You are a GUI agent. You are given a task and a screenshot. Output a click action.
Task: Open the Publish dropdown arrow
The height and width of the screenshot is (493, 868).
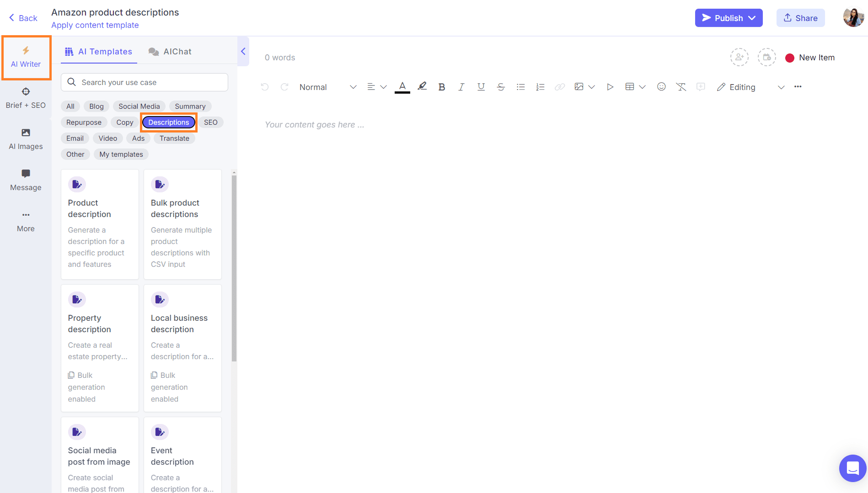pos(752,18)
